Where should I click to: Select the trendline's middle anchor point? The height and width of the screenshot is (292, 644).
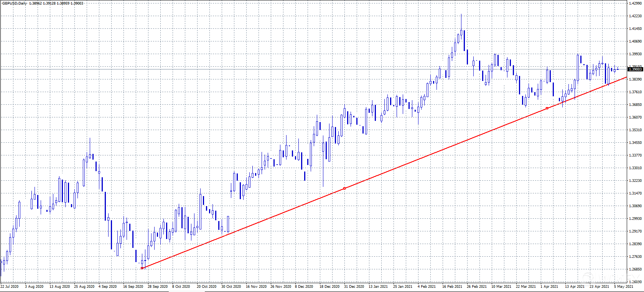[x=344, y=188]
